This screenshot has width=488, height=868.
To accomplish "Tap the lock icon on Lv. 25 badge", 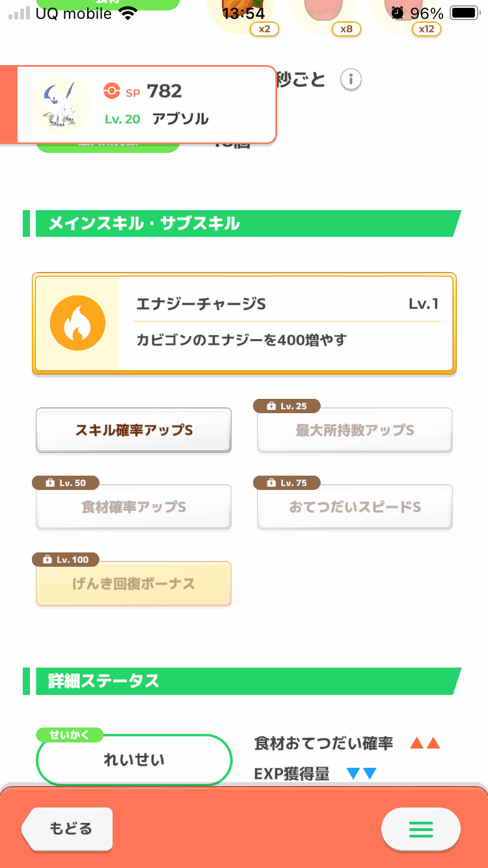I will click(271, 407).
